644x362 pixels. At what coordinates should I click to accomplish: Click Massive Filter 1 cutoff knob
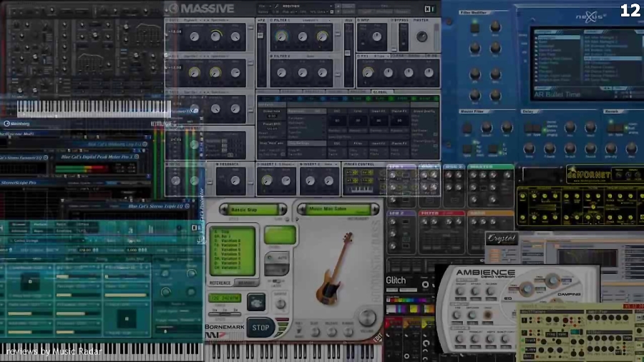281,36
